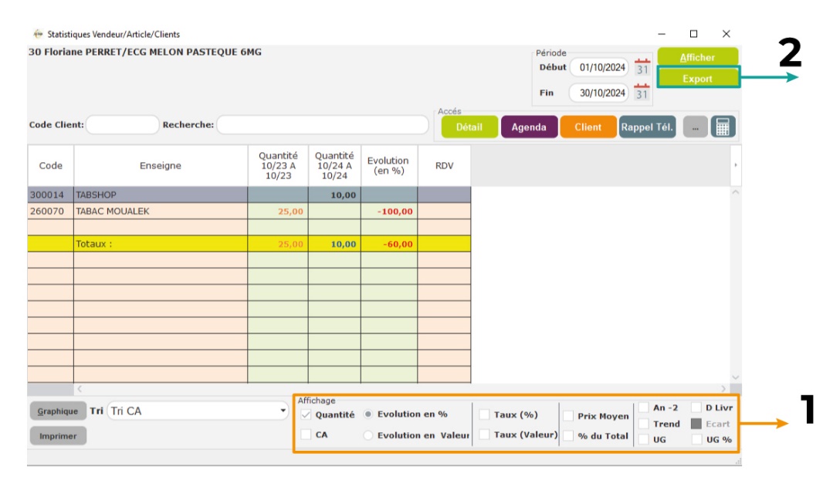Viewport: 833px width, 504px height.
Task: Sort by the Code column header
Action: [50, 166]
